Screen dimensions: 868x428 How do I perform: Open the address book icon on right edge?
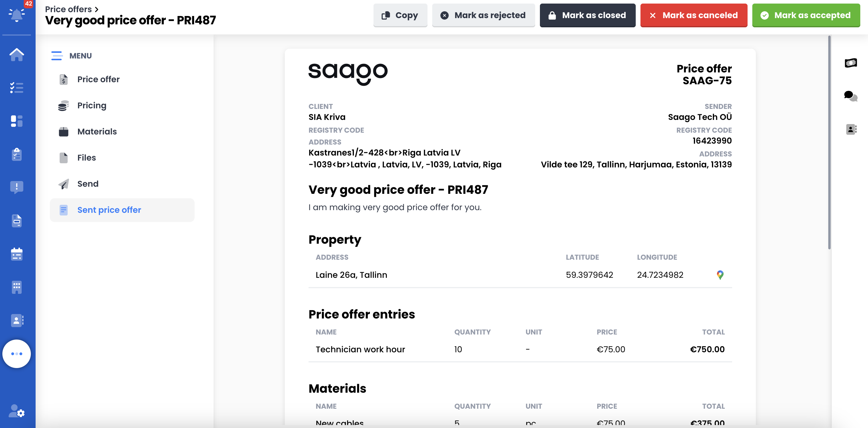[x=851, y=129]
